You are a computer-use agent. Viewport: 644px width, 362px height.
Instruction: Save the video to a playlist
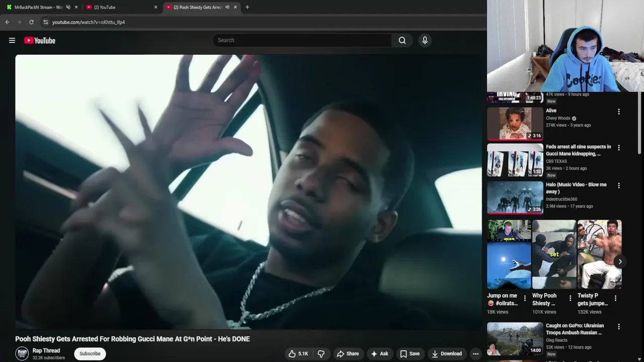pyautogui.click(x=410, y=353)
